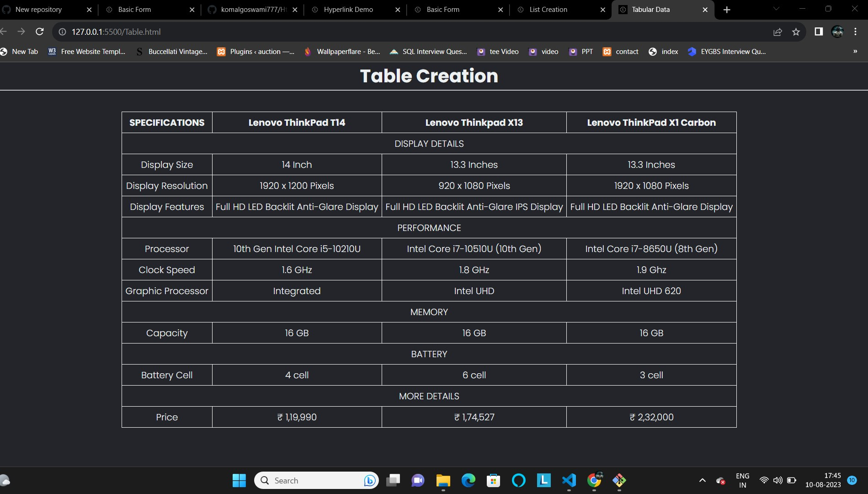This screenshot has height=494, width=868.
Task: Go back using the browser back button
Action: click(4, 32)
